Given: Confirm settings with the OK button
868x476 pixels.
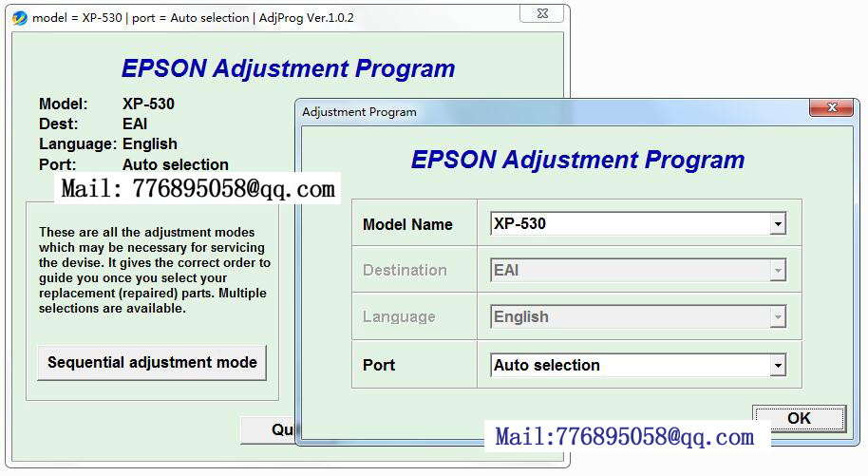Looking at the screenshot, I should [799, 418].
